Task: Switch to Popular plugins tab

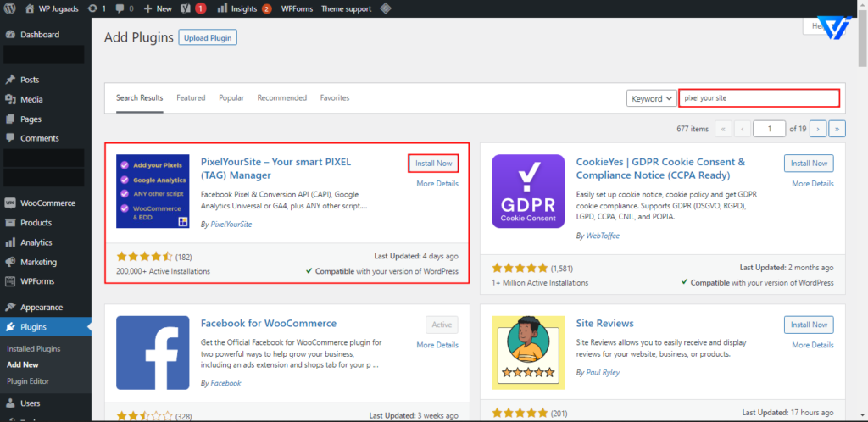Action: click(x=231, y=98)
